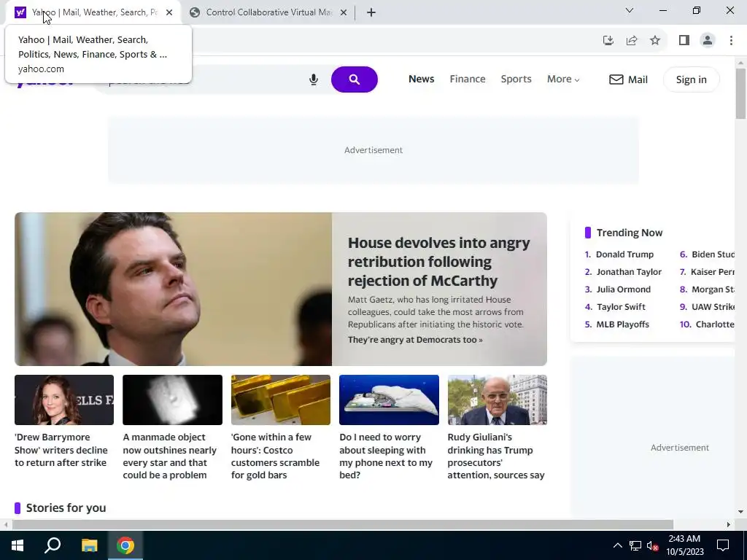Viewport: 747px width, 560px height.
Task: Open the McCarthy rejection headline story
Action: click(x=438, y=262)
